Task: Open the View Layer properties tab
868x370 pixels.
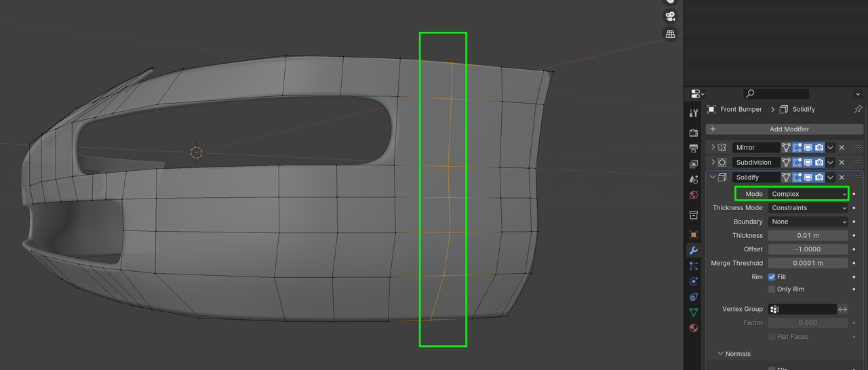Action: pyautogui.click(x=693, y=164)
